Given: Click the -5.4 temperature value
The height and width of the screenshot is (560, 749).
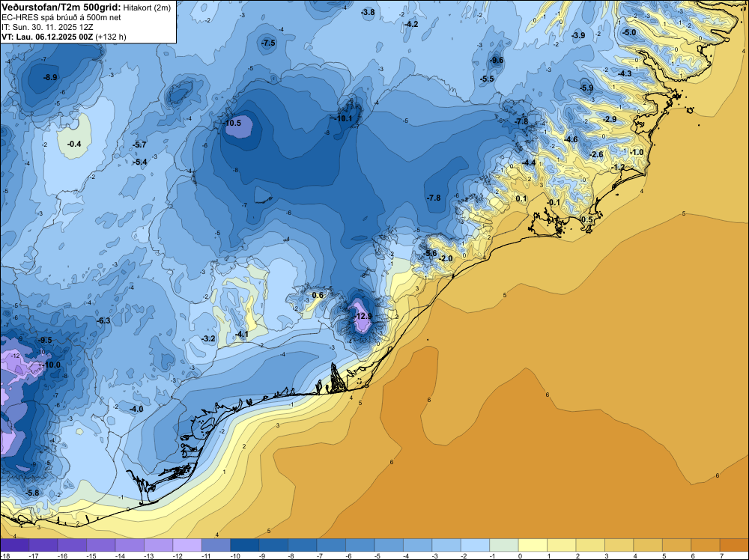Looking at the screenshot, I should coord(140,162).
